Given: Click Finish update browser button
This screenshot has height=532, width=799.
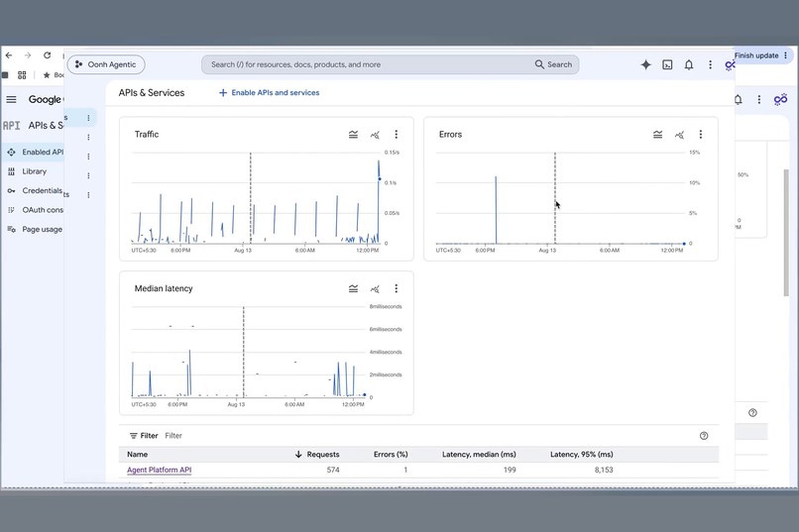Looking at the screenshot, I should [761, 55].
